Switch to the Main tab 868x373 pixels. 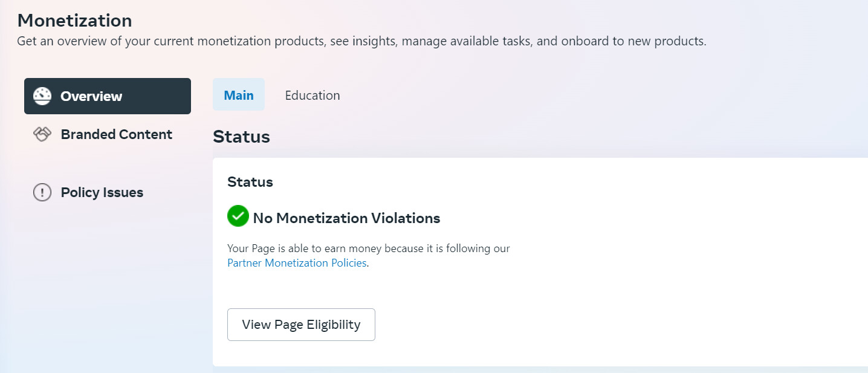point(239,95)
